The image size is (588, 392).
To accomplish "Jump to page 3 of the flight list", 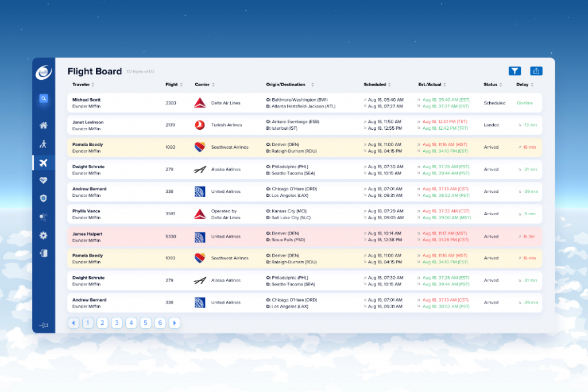I will (117, 323).
